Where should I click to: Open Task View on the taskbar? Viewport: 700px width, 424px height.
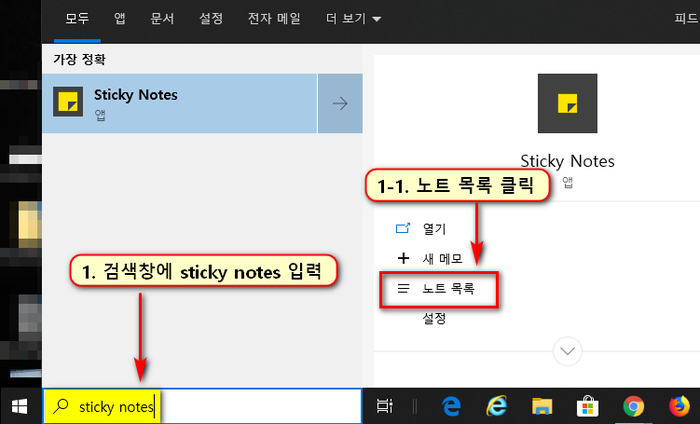tap(384, 406)
